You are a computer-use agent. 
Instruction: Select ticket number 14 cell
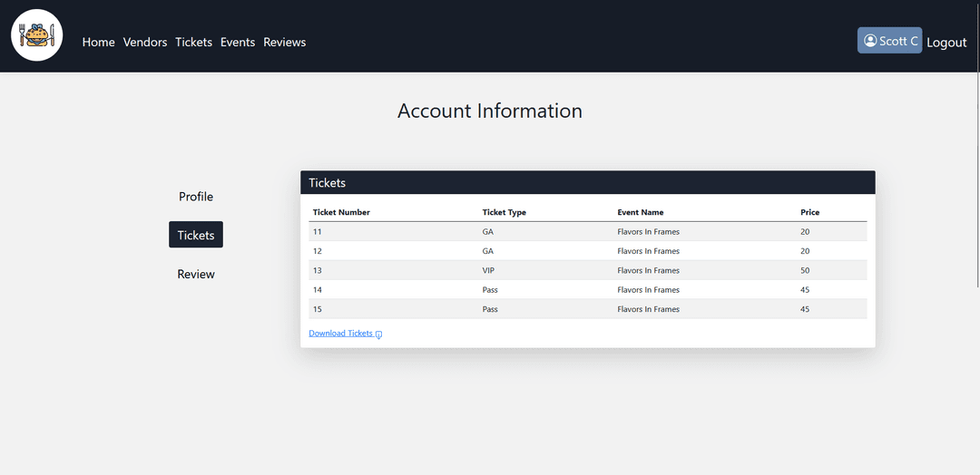(x=393, y=289)
